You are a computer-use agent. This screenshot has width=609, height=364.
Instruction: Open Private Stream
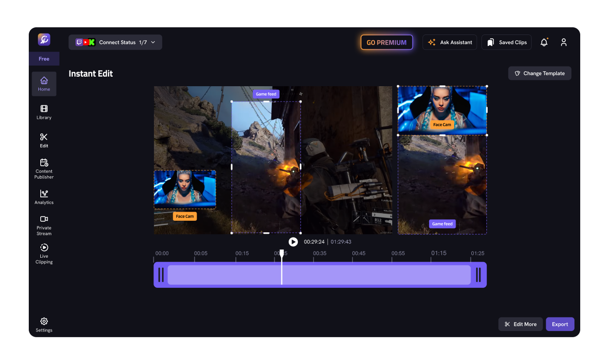[44, 225]
